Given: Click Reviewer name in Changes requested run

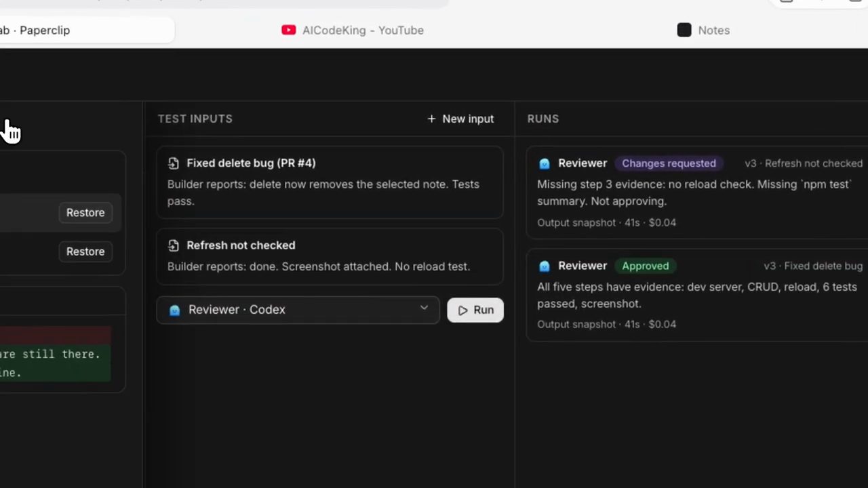Looking at the screenshot, I should 583,163.
